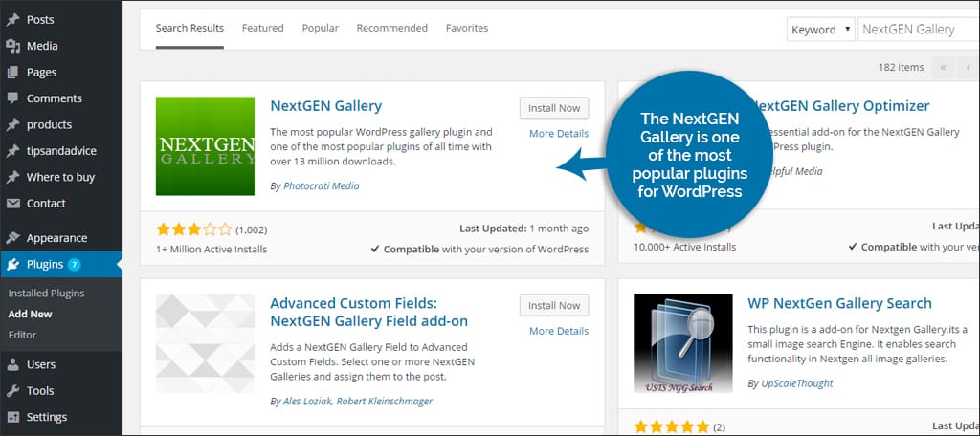The height and width of the screenshot is (436, 980).
Task: Click the Advanced Custom Fields plugin thumbnail
Action: (x=205, y=343)
